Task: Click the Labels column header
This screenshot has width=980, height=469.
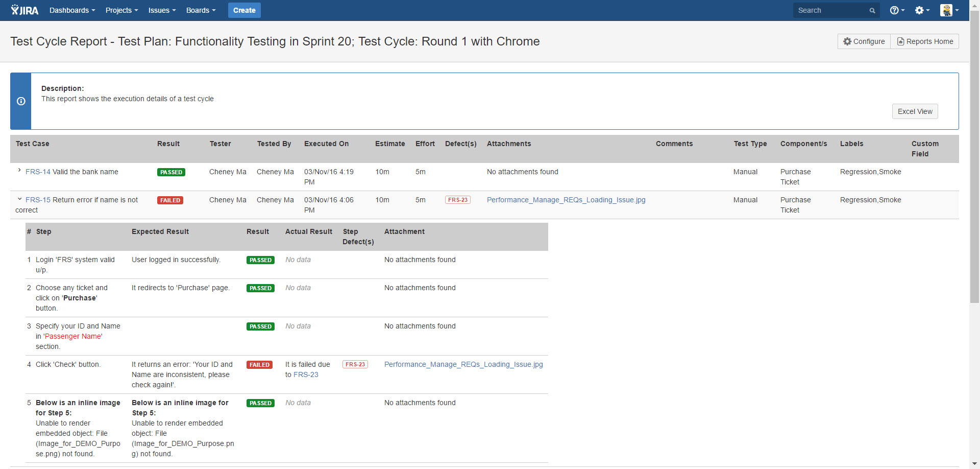Action: tap(852, 144)
